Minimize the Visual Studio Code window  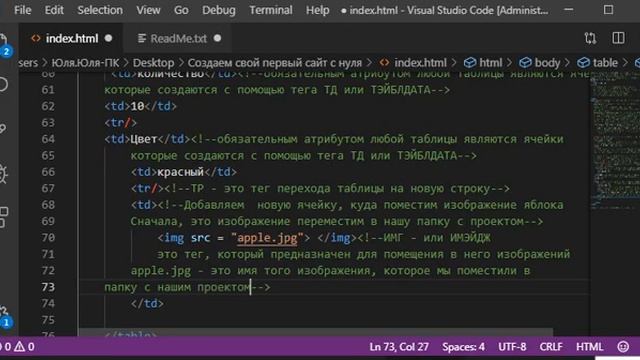[x=569, y=10]
